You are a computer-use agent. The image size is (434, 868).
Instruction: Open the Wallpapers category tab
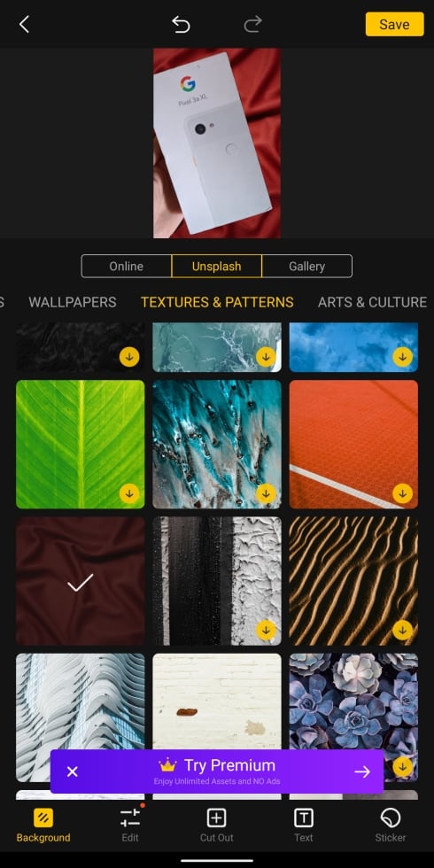click(x=73, y=302)
